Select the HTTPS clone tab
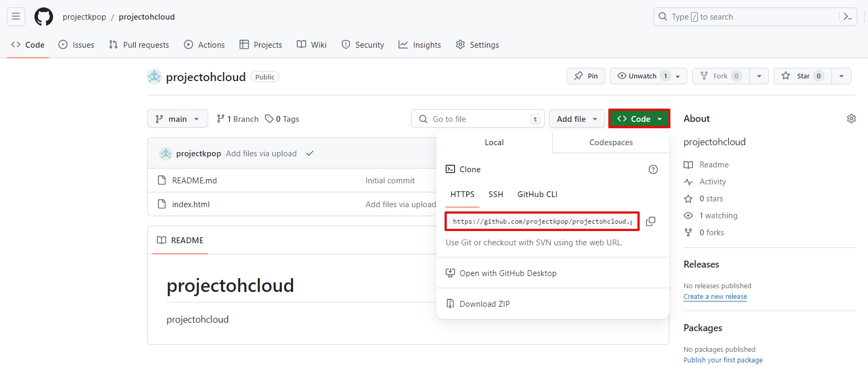The width and height of the screenshot is (868, 373). coord(463,194)
